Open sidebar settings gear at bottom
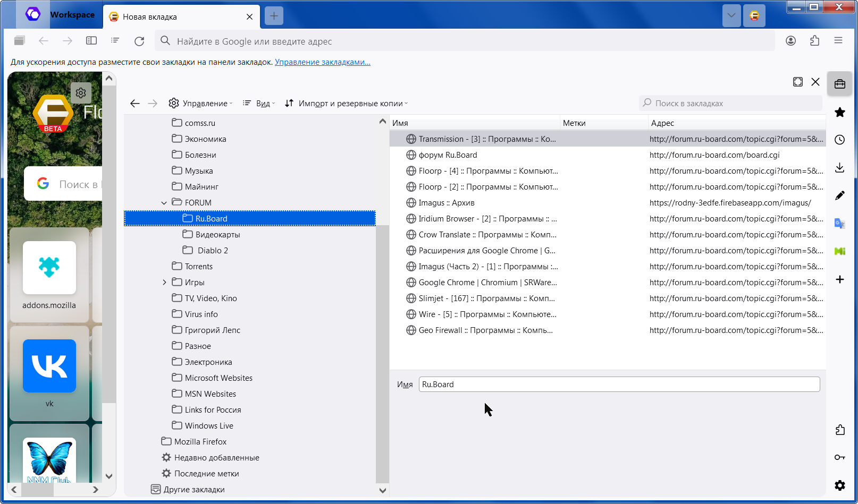858x504 pixels. [x=840, y=485]
